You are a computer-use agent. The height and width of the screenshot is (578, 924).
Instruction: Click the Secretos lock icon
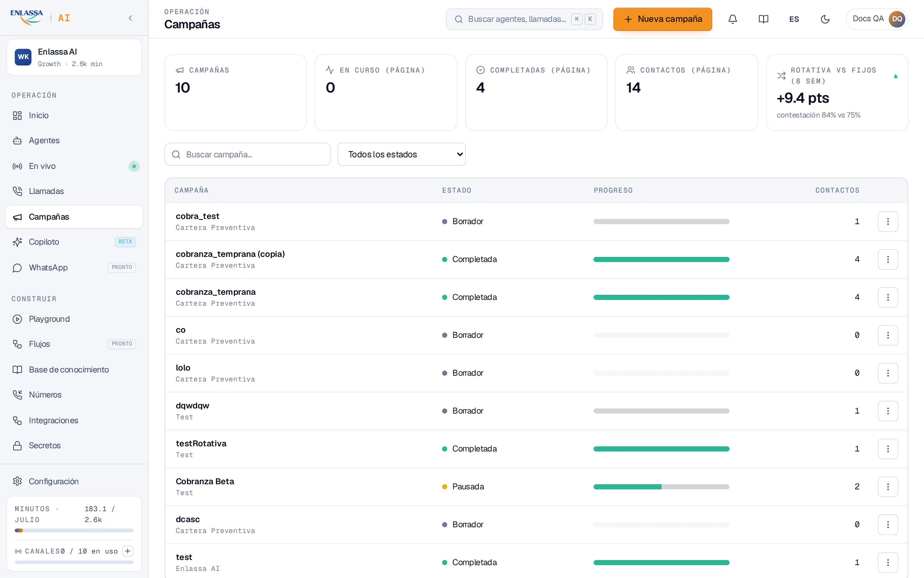tap(17, 446)
